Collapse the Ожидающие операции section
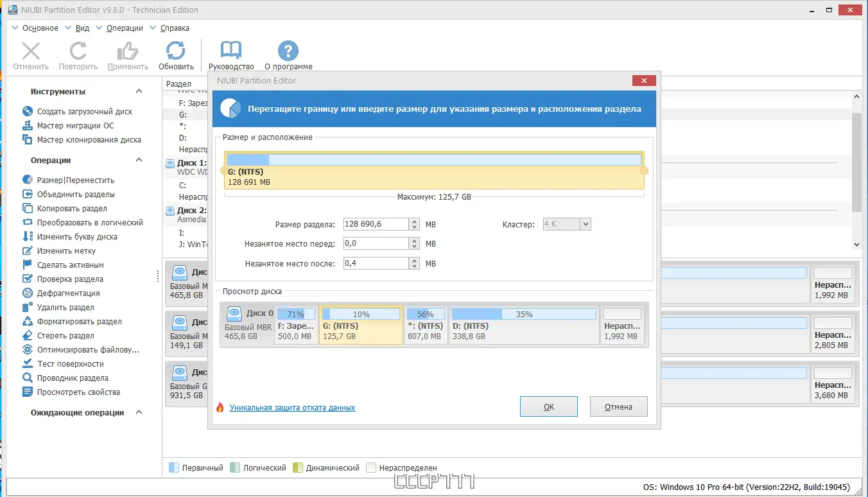Screen dimensions: 868x497 (x=139, y=412)
